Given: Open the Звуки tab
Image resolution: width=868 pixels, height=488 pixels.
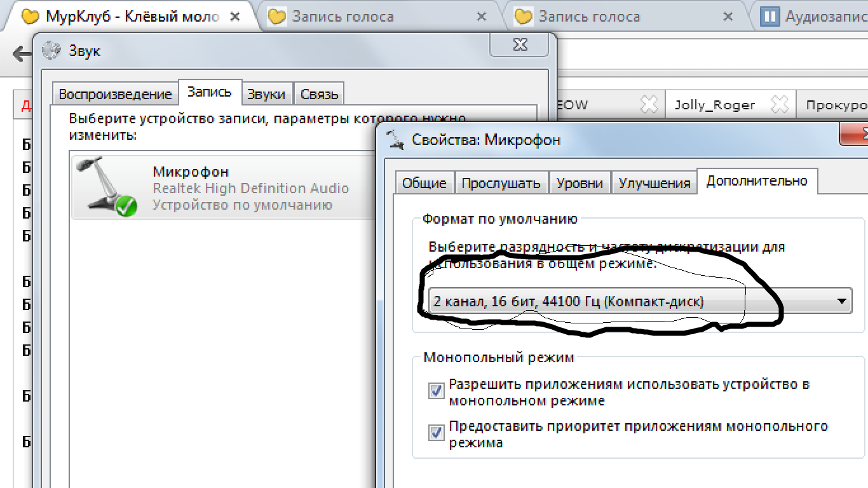Looking at the screenshot, I should point(266,94).
